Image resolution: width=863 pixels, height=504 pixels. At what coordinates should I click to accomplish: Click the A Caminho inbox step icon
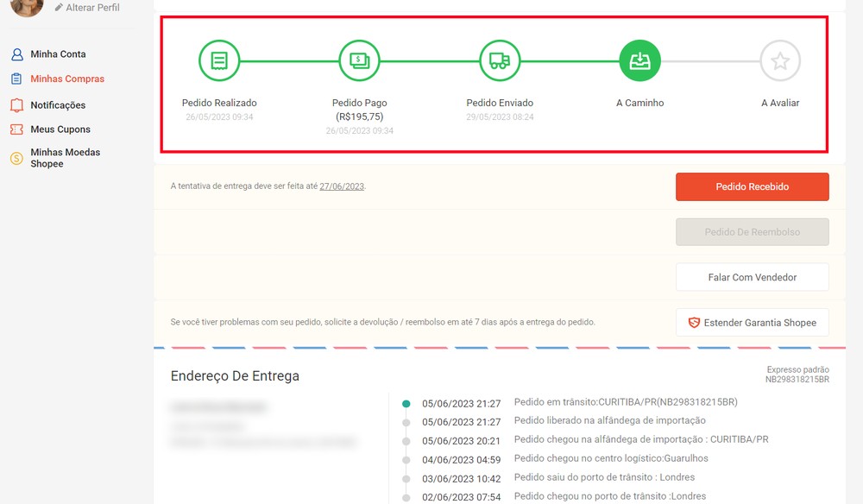(x=640, y=60)
